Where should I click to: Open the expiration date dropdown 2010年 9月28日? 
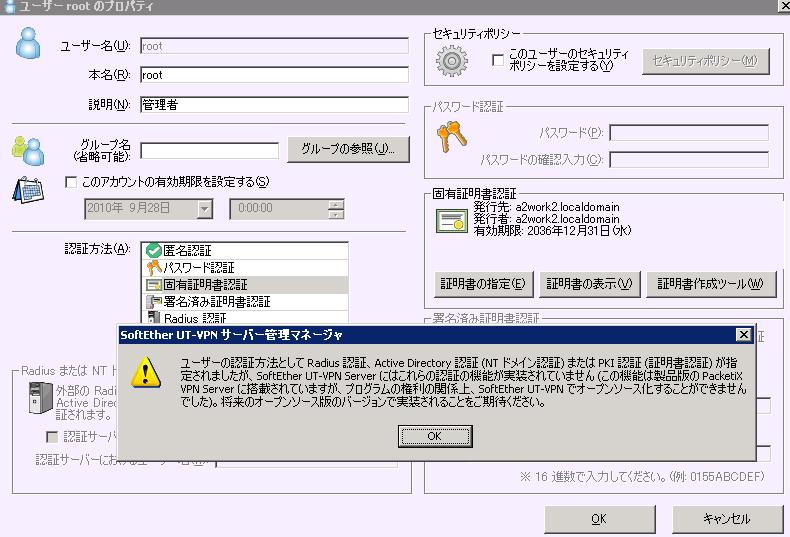pyautogui.click(x=205, y=209)
